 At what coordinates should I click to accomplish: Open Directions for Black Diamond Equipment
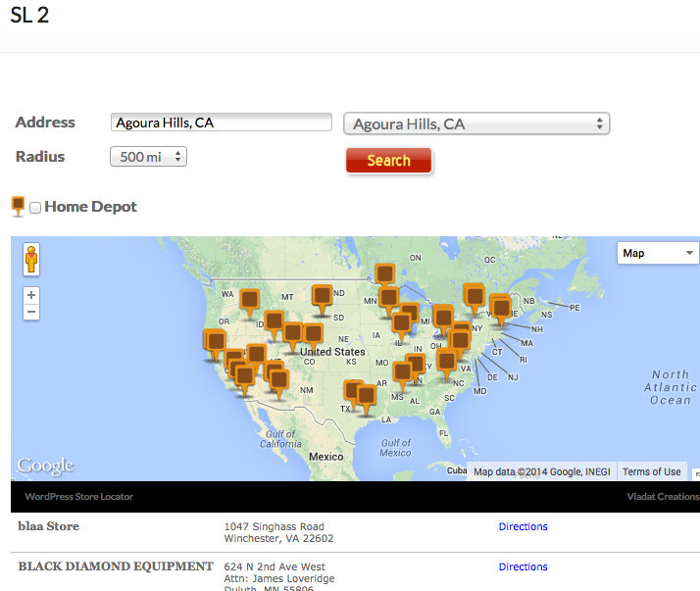point(523,566)
